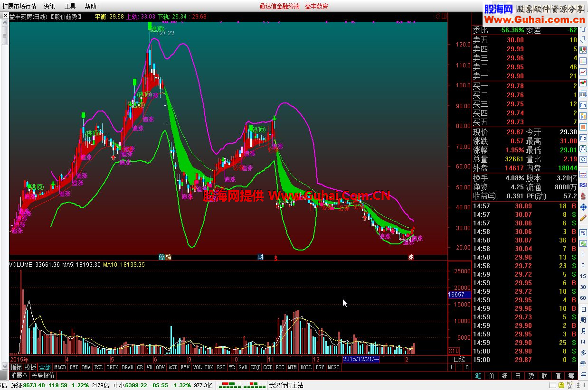This screenshot has height=390, width=588.
Task: Switch to yearly 年 period
Action: (583, 374)
